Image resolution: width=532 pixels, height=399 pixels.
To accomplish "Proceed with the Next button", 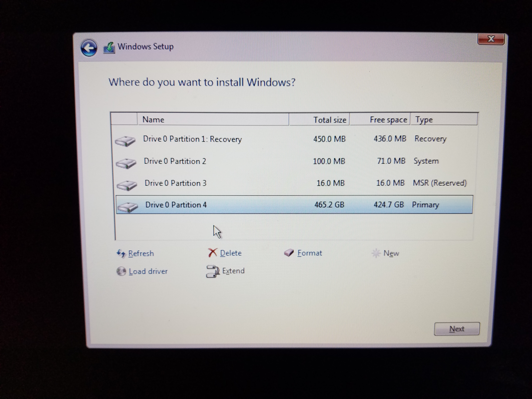I will pyautogui.click(x=457, y=329).
